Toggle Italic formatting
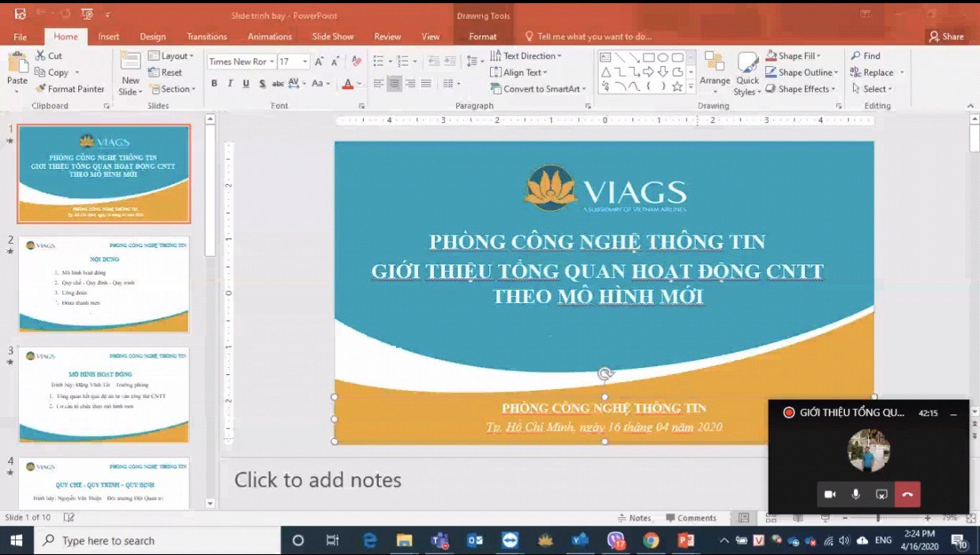This screenshot has height=555, width=980. (x=230, y=84)
